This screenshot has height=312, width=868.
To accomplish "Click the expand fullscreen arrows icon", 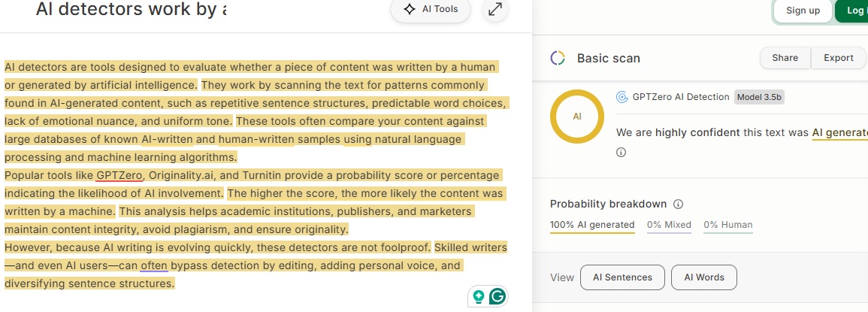I will pyautogui.click(x=495, y=10).
